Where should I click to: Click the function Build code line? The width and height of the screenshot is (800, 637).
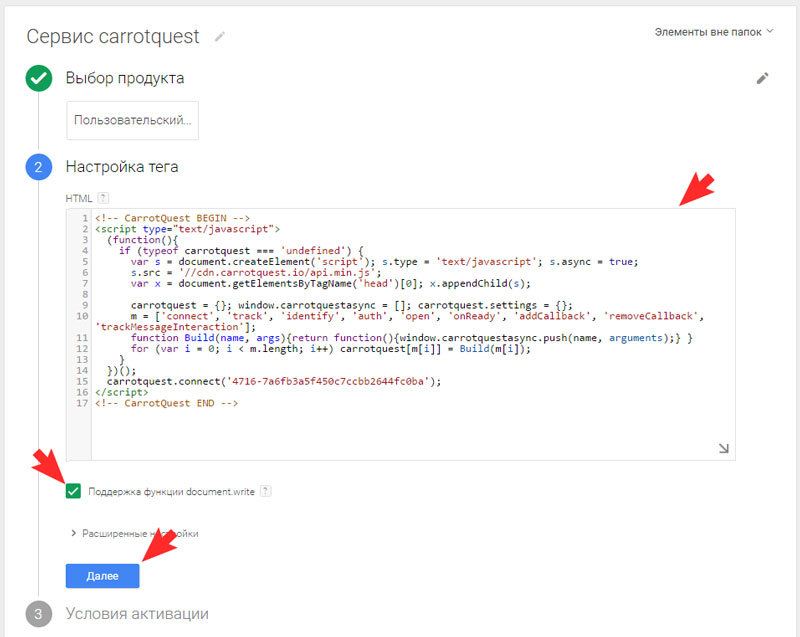pyautogui.click(x=411, y=338)
